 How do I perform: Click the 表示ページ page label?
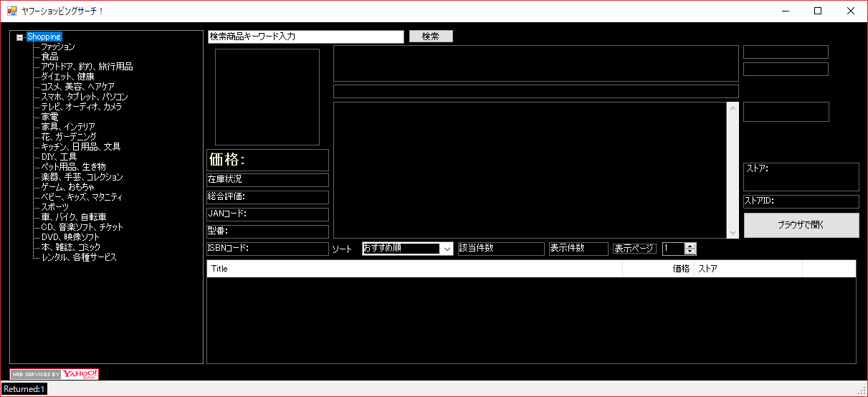[x=634, y=249]
